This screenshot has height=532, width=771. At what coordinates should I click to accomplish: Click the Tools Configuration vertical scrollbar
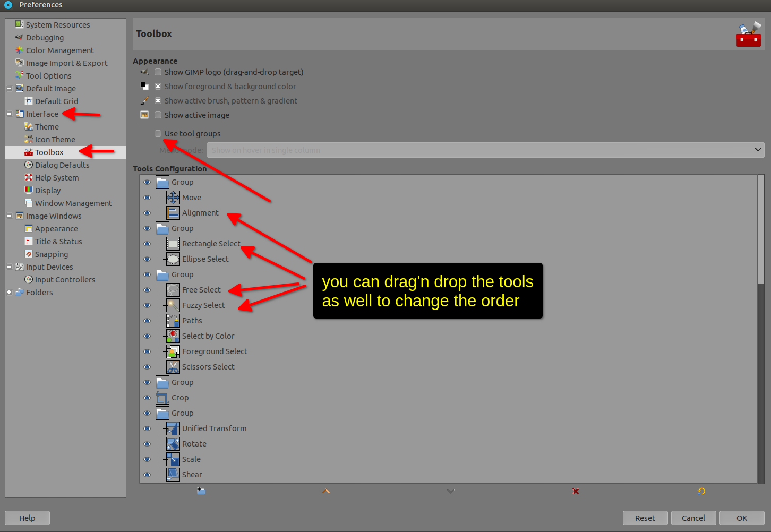point(761,229)
